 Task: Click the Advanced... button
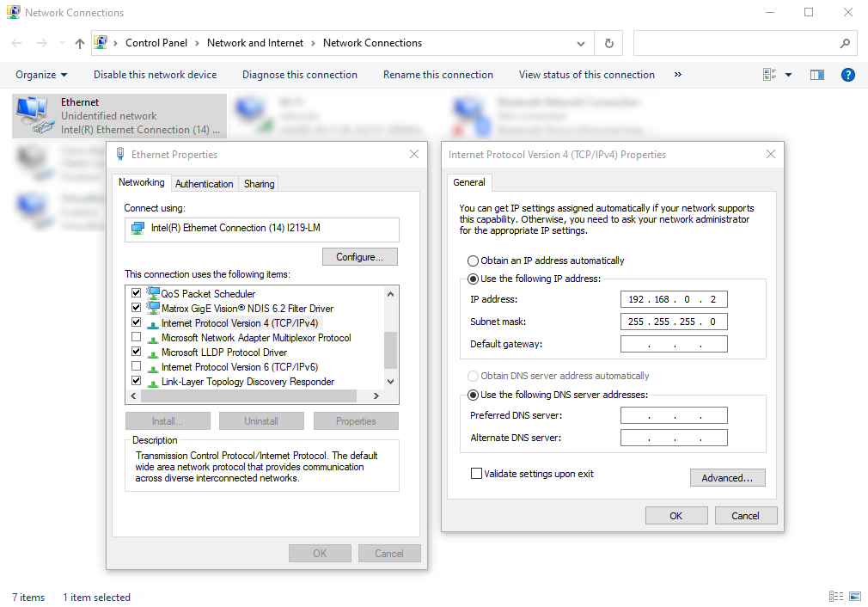coord(727,478)
